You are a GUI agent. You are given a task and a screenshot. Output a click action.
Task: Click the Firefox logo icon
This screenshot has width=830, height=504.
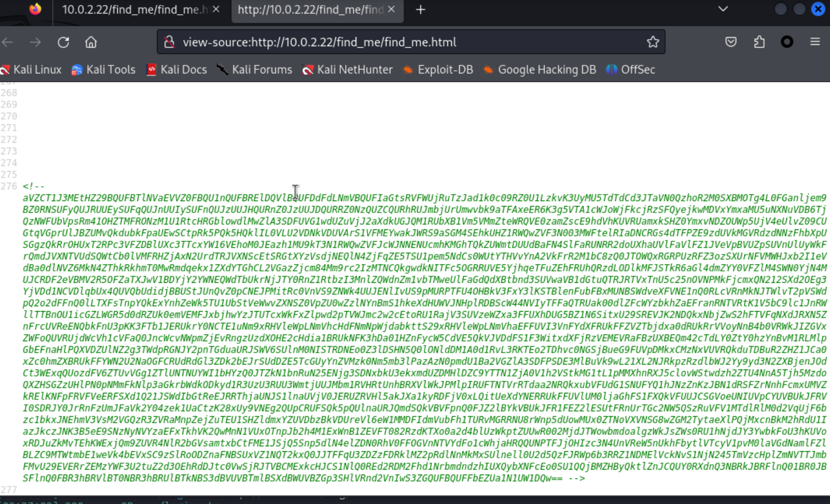tap(35, 9)
